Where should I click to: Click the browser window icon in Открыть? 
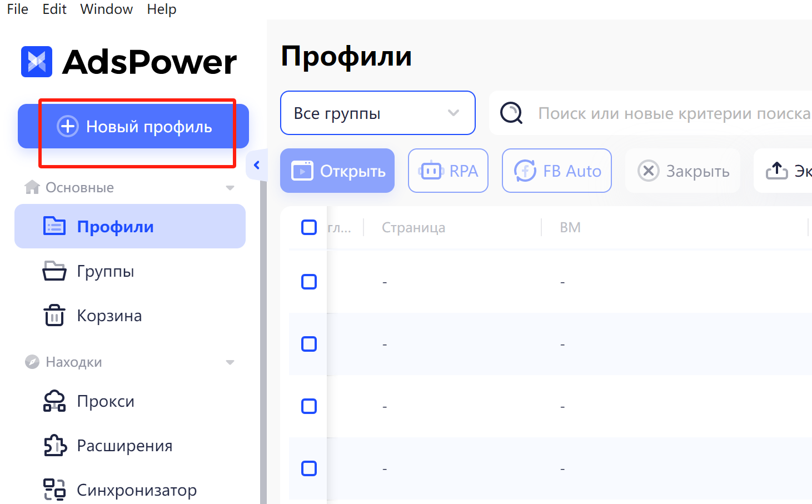click(302, 171)
